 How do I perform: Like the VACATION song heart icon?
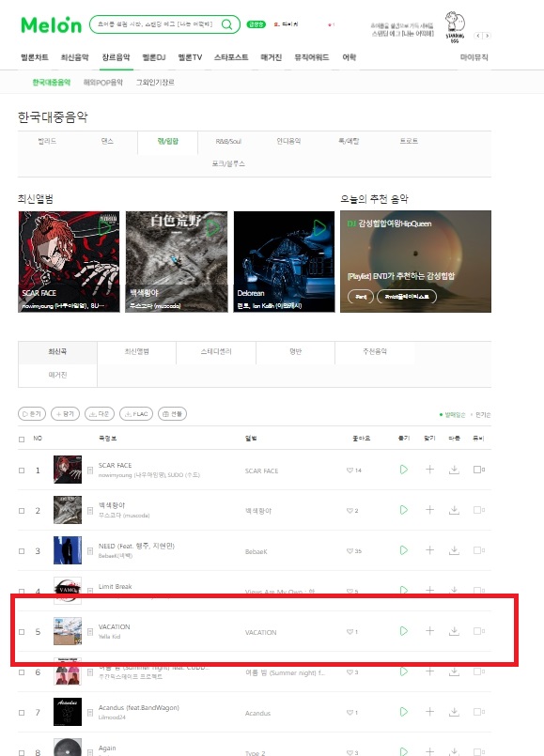[x=350, y=632]
